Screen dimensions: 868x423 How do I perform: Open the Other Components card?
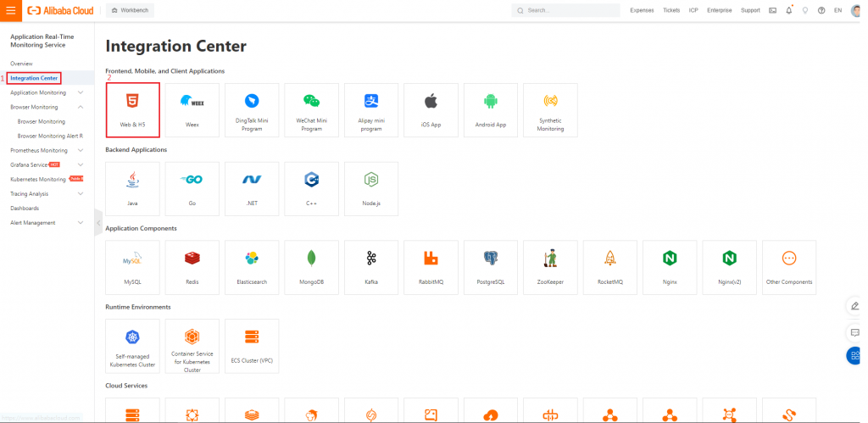point(789,267)
